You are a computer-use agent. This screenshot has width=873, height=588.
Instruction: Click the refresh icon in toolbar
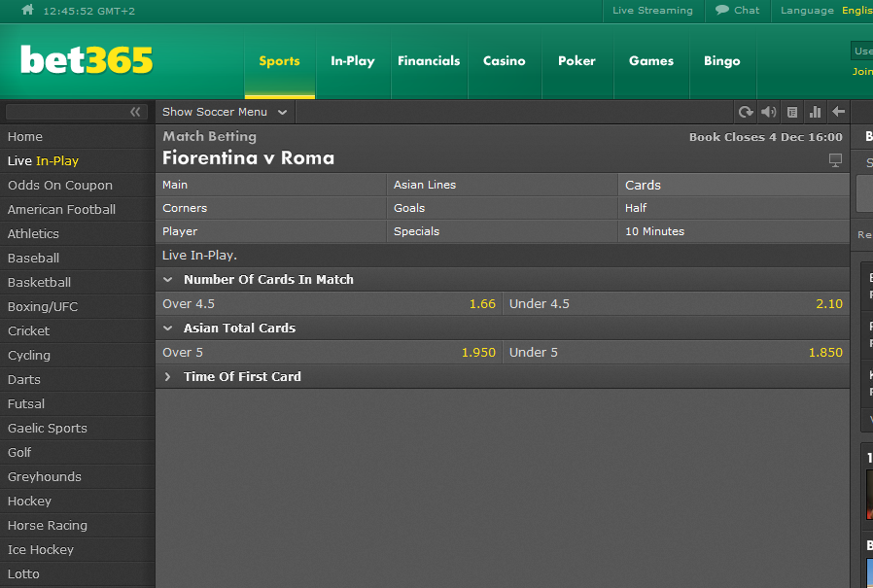click(746, 112)
